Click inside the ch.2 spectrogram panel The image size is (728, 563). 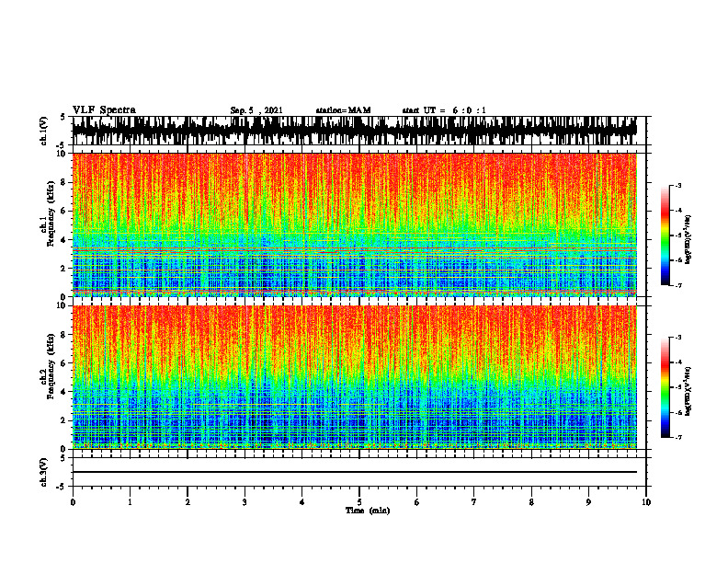355,377
